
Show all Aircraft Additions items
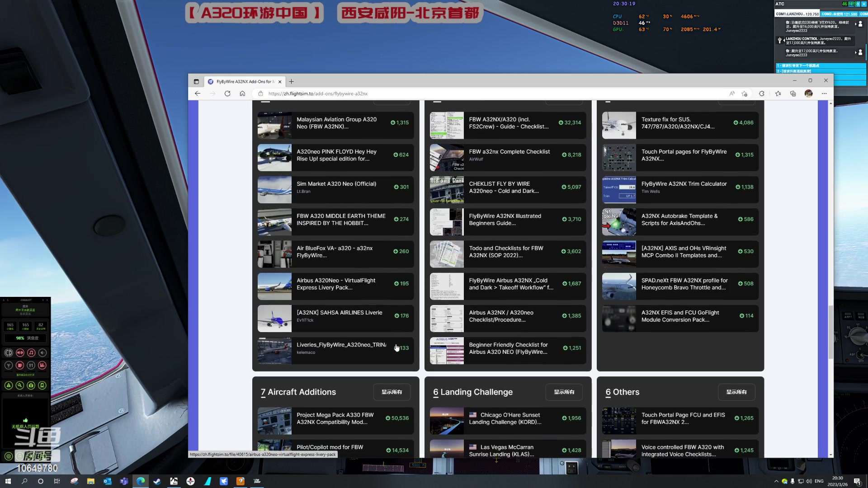[392, 392]
